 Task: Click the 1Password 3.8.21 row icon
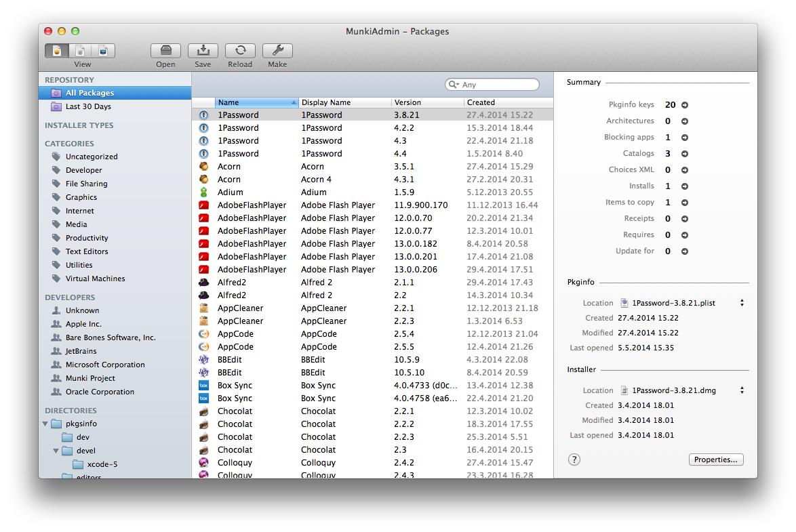point(203,115)
